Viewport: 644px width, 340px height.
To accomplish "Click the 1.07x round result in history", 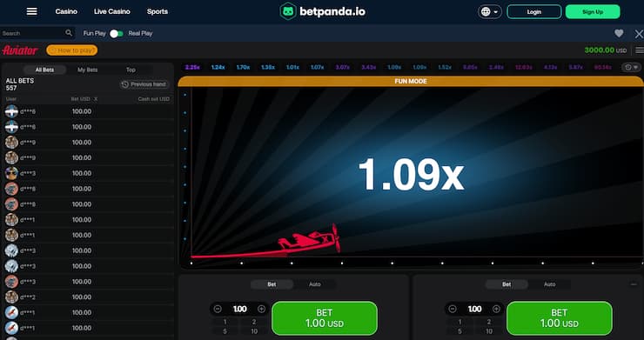I will [x=317, y=67].
